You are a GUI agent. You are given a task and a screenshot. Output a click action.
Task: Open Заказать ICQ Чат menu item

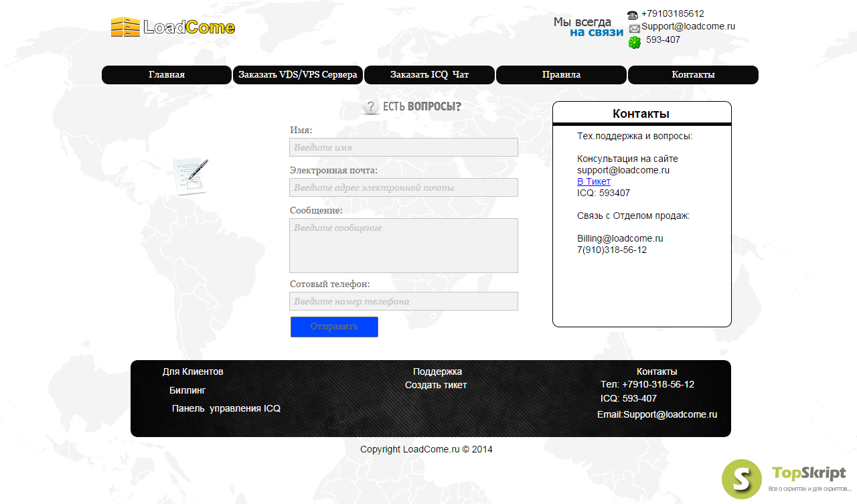(x=429, y=75)
